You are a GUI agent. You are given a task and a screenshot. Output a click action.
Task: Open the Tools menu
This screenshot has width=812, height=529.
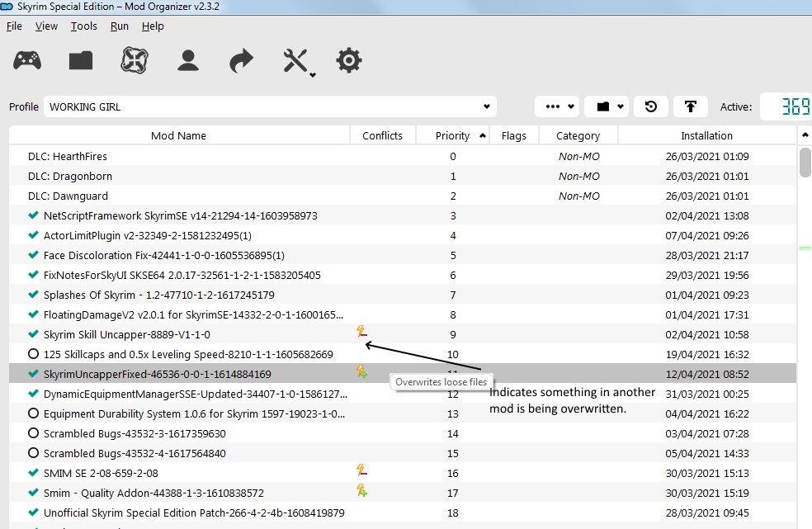click(x=84, y=26)
